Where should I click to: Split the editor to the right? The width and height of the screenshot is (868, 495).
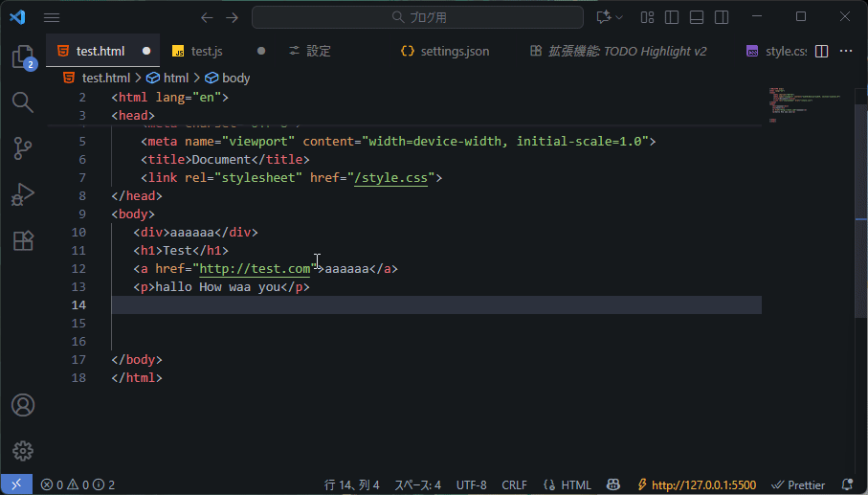pos(822,51)
